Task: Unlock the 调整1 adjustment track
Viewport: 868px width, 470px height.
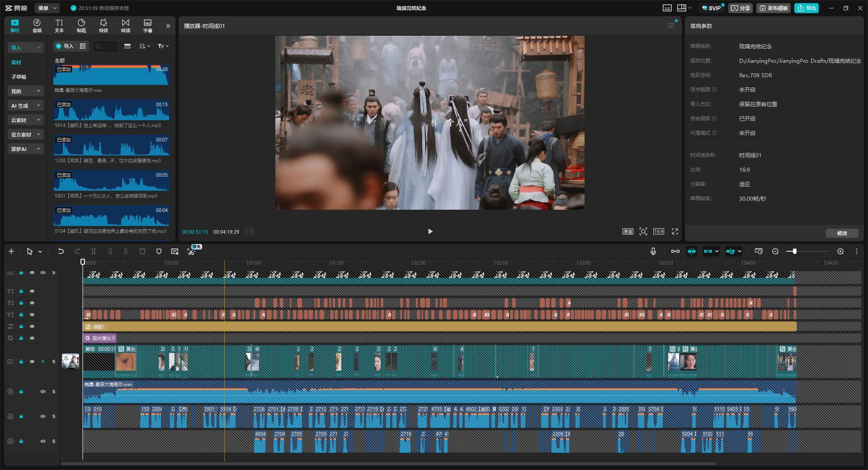Action: point(21,326)
